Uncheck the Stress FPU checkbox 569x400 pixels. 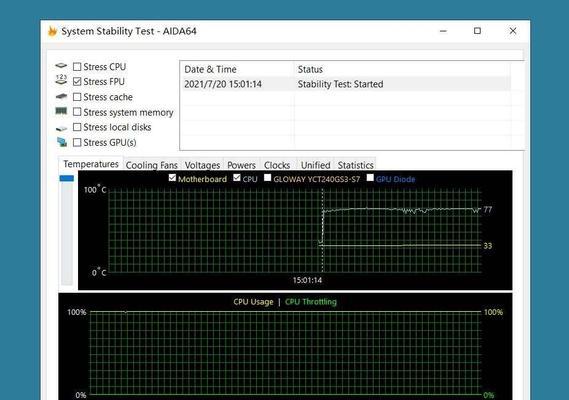click(x=77, y=82)
